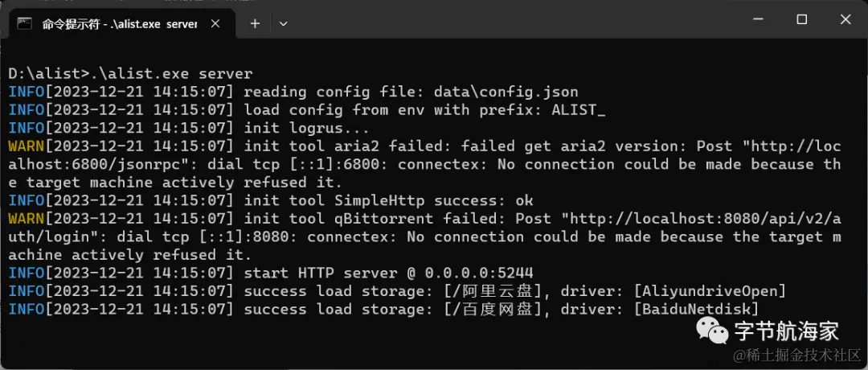Expand the new tab profile dropdown chevron
868x370 pixels.
click(284, 24)
